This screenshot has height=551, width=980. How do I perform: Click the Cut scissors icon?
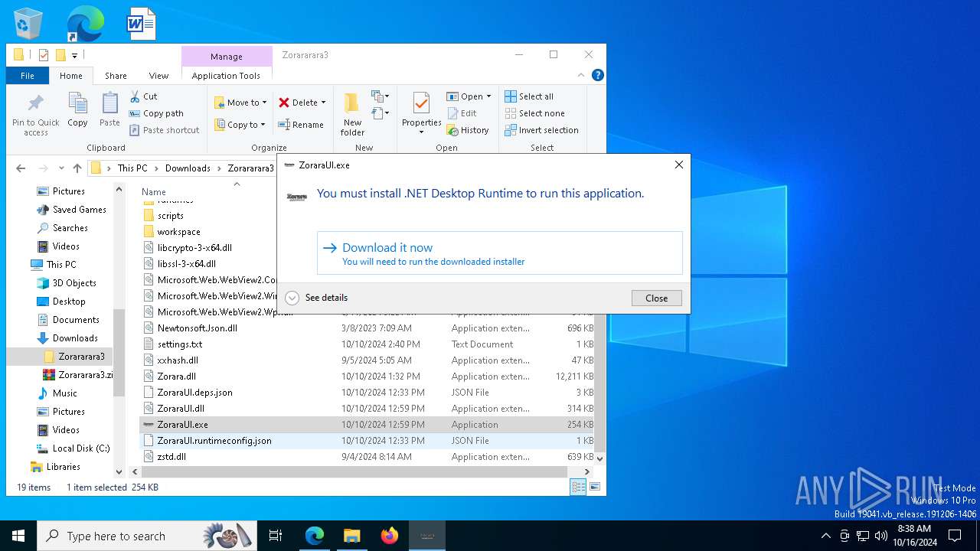point(135,96)
